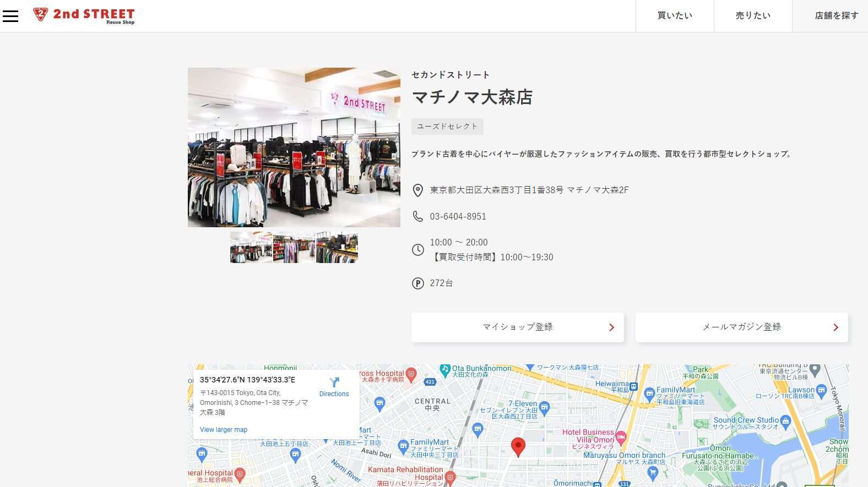Screen dimensions: 868x487
Task: Click the ワークマン 大森環七店 marker
Action: click(x=530, y=367)
